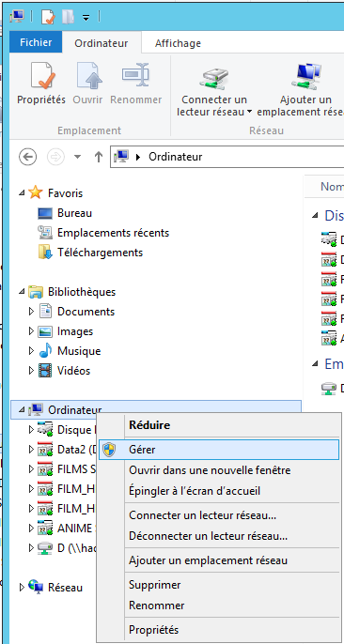Click the ANIME drive icon in tree
The height and width of the screenshot is (644, 344).
[x=45, y=529]
